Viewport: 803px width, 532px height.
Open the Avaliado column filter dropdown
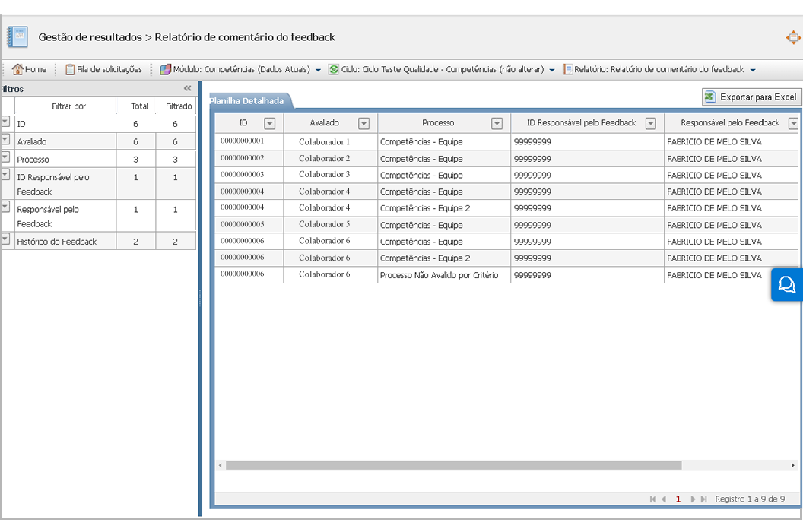point(363,123)
